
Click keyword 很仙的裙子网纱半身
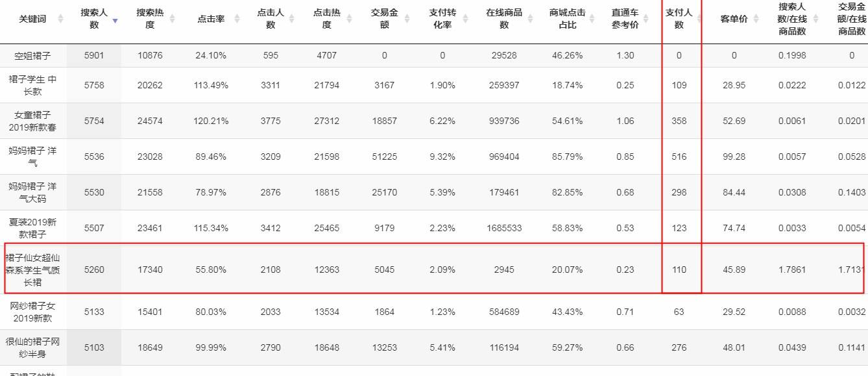click(x=32, y=347)
